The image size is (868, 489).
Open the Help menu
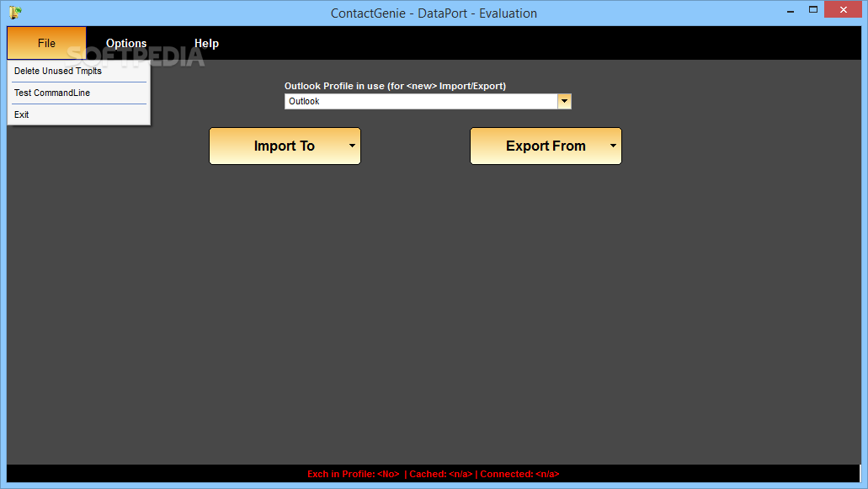pyautogui.click(x=206, y=43)
